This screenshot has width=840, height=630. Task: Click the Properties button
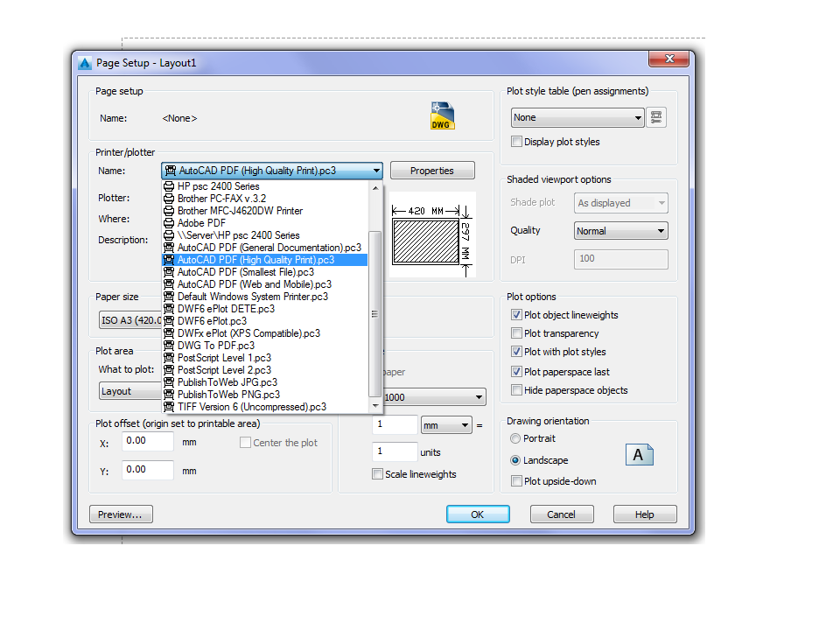tap(432, 171)
